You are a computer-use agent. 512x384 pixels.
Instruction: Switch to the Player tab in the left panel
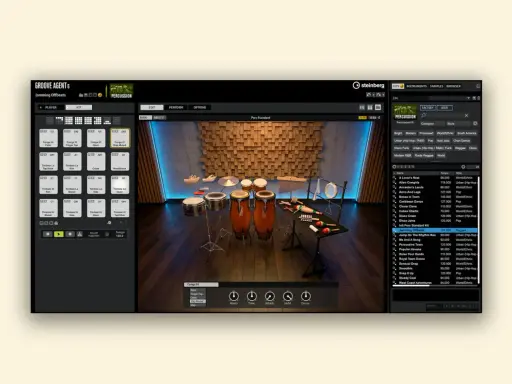click(51, 107)
